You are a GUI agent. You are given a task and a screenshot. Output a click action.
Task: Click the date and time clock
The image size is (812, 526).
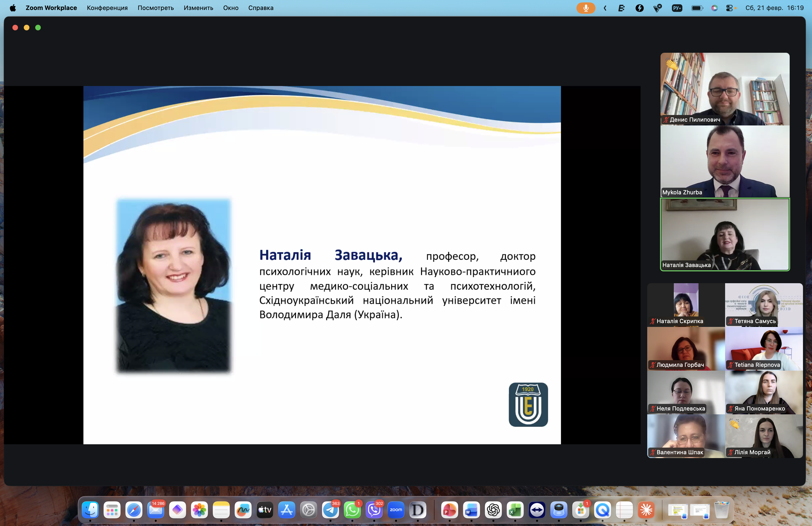click(x=774, y=8)
